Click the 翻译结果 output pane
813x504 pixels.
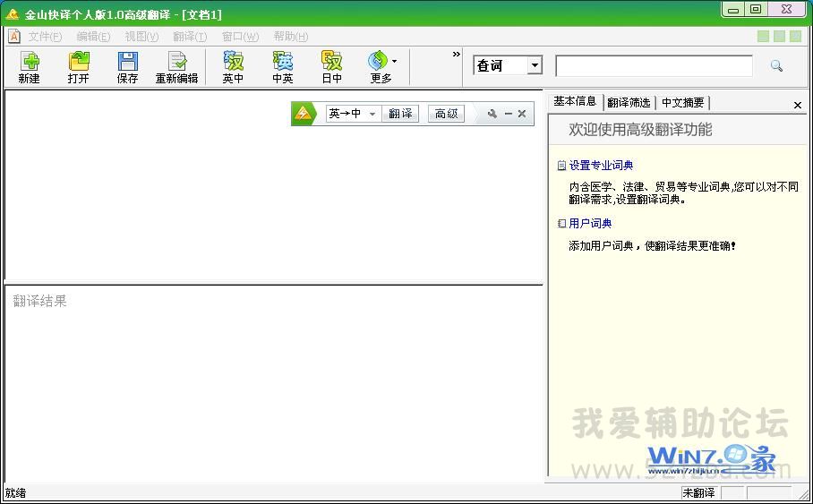pos(273,384)
